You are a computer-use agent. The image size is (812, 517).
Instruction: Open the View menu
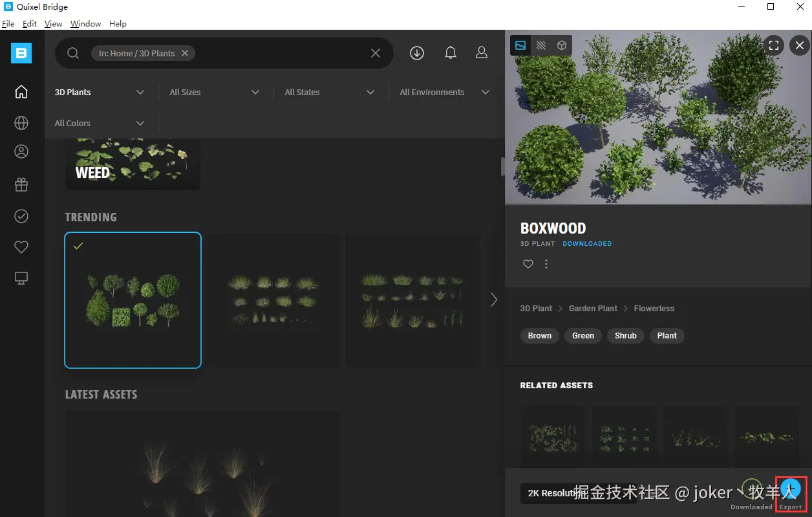tap(53, 23)
